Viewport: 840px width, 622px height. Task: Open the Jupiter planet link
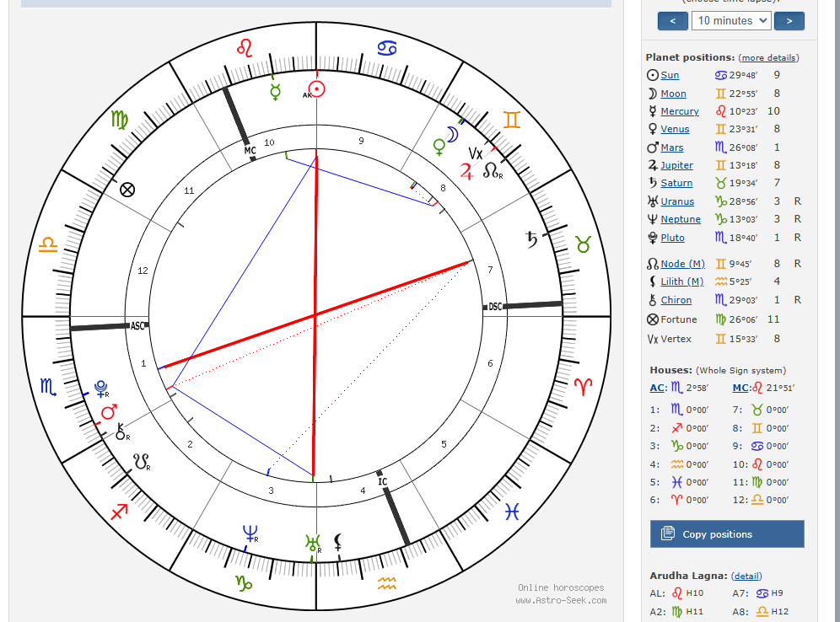tap(676, 165)
